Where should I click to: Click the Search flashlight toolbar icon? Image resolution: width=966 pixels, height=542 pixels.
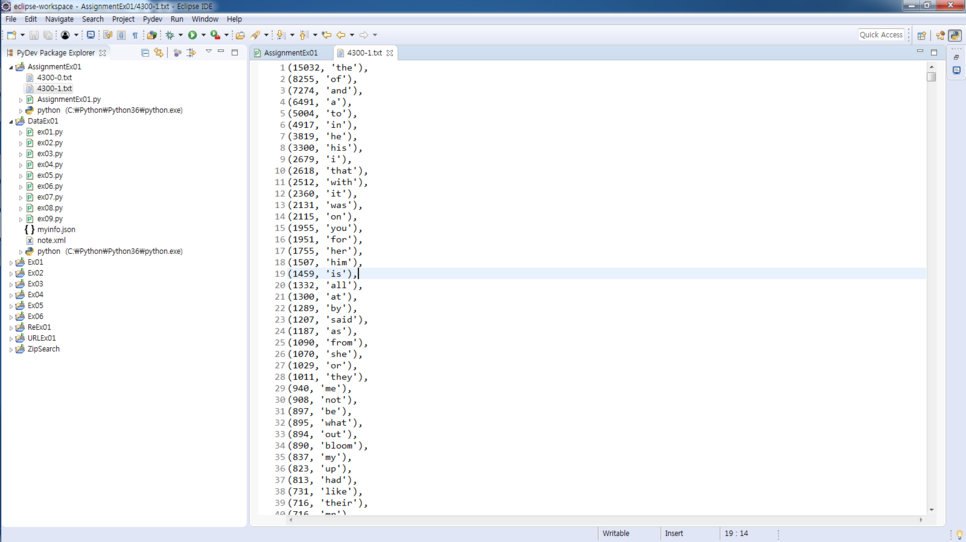click(254, 35)
